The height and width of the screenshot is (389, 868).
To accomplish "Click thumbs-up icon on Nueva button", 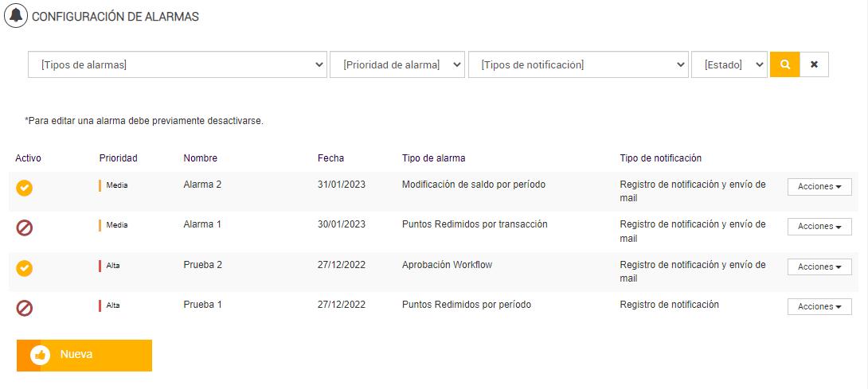I will tap(40, 355).
